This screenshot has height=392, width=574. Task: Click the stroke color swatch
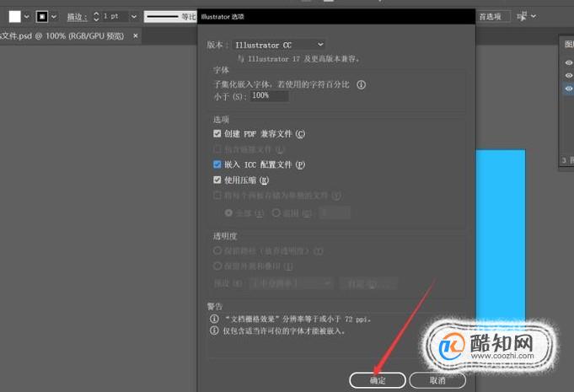tap(42, 17)
